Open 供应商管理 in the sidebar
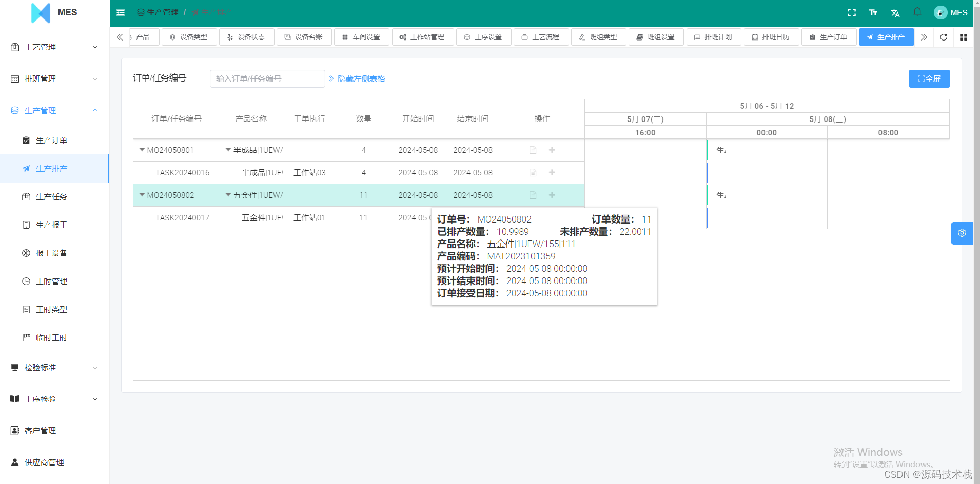The height and width of the screenshot is (484, 980). point(54,462)
